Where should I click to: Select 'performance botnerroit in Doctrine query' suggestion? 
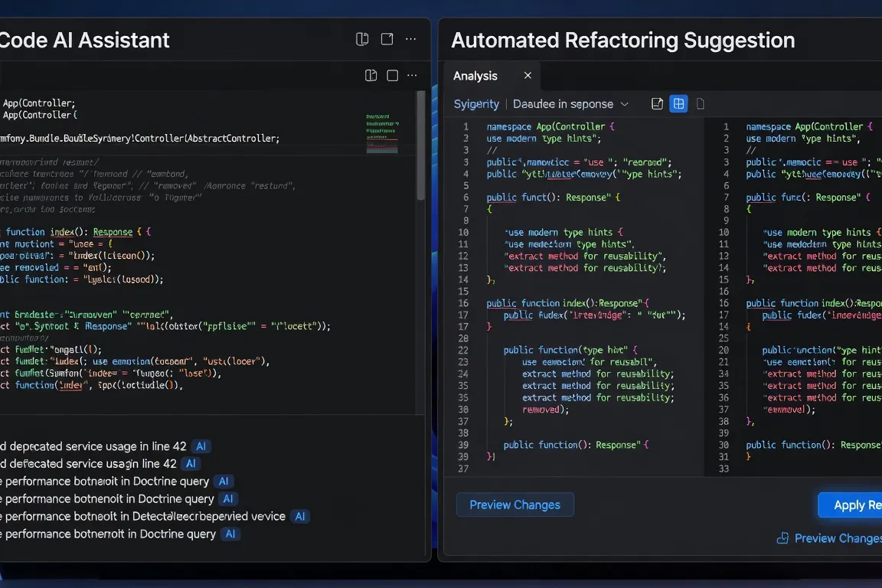[x=108, y=534]
